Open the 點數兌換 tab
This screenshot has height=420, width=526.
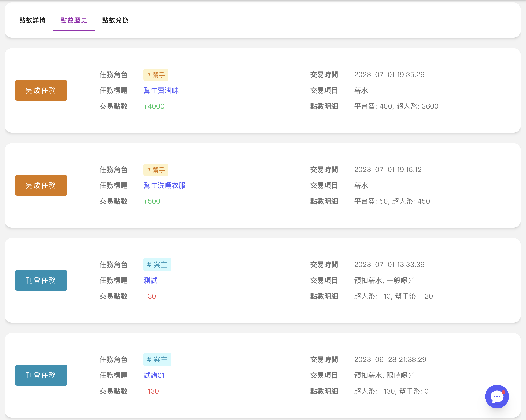115,20
